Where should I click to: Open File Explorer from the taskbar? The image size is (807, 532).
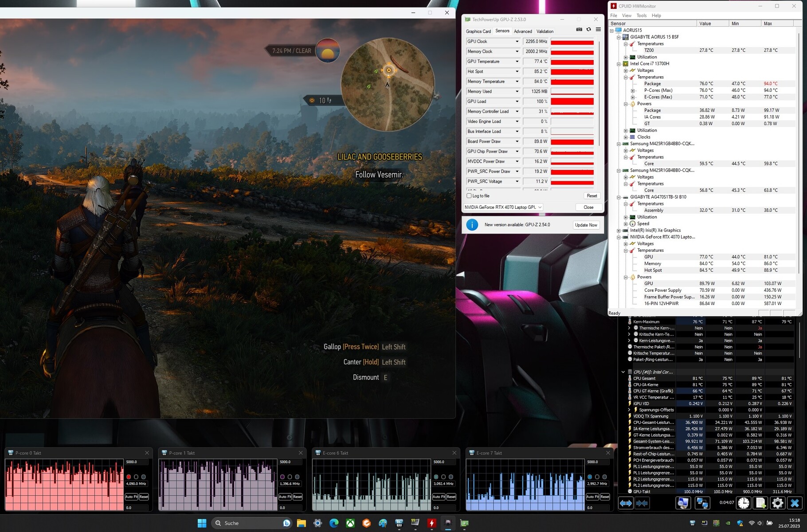(x=302, y=523)
